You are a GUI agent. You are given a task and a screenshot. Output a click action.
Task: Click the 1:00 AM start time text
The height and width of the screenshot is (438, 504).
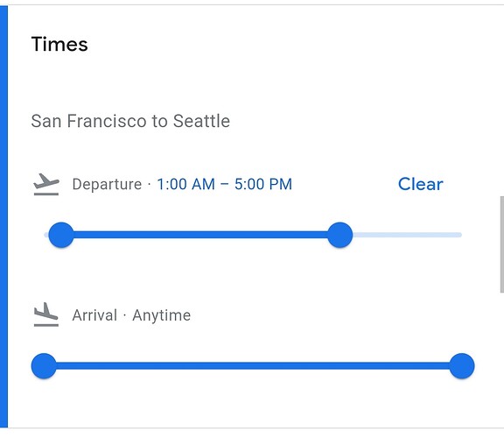point(185,185)
